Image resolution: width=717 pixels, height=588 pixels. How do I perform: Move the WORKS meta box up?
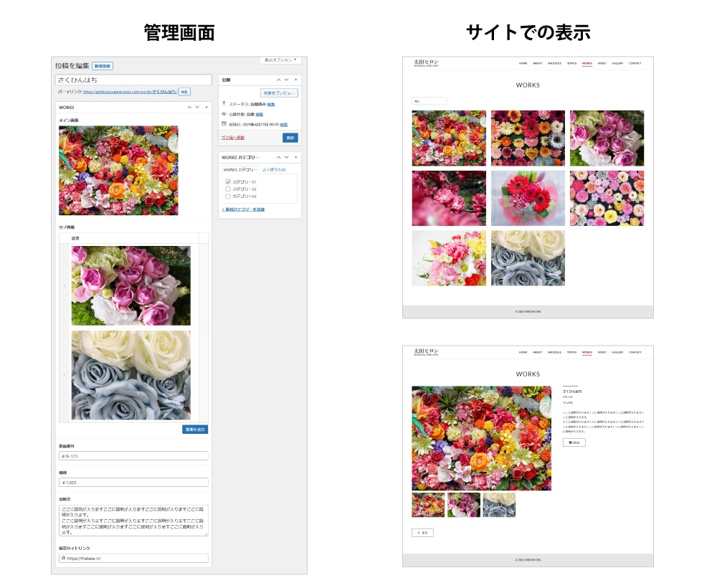coord(189,107)
